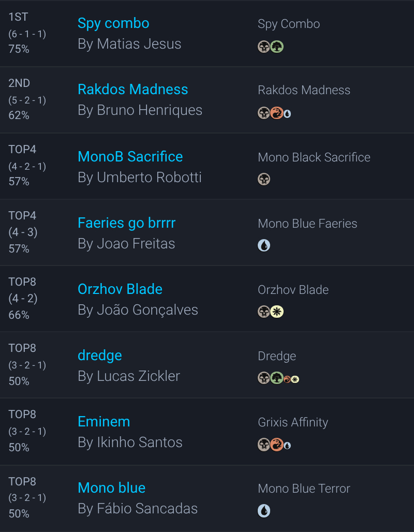This screenshot has width=414, height=532.
Task: Open the dredge deck by Lucas Zickler
Action: click(100, 356)
